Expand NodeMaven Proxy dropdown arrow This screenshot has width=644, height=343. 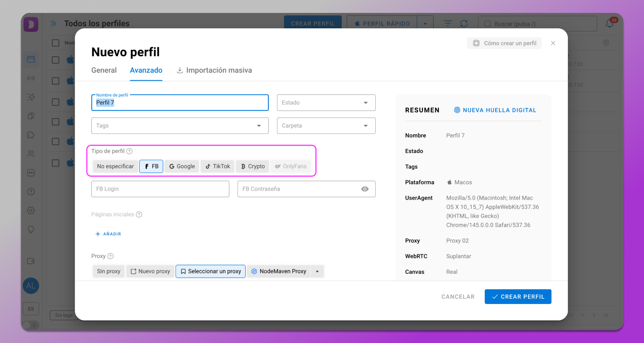(x=317, y=271)
